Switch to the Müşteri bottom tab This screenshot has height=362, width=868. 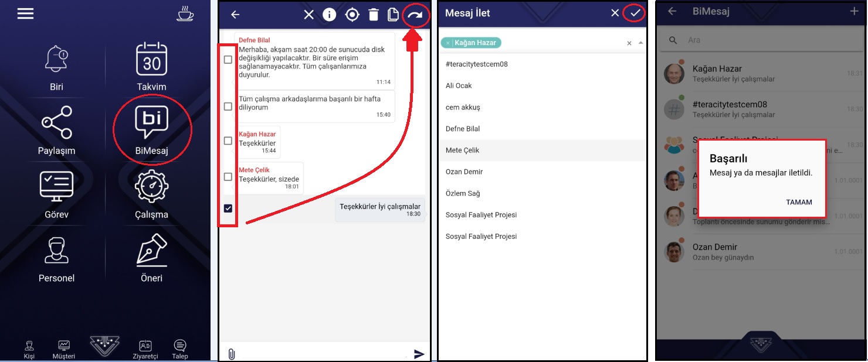pos(63,349)
